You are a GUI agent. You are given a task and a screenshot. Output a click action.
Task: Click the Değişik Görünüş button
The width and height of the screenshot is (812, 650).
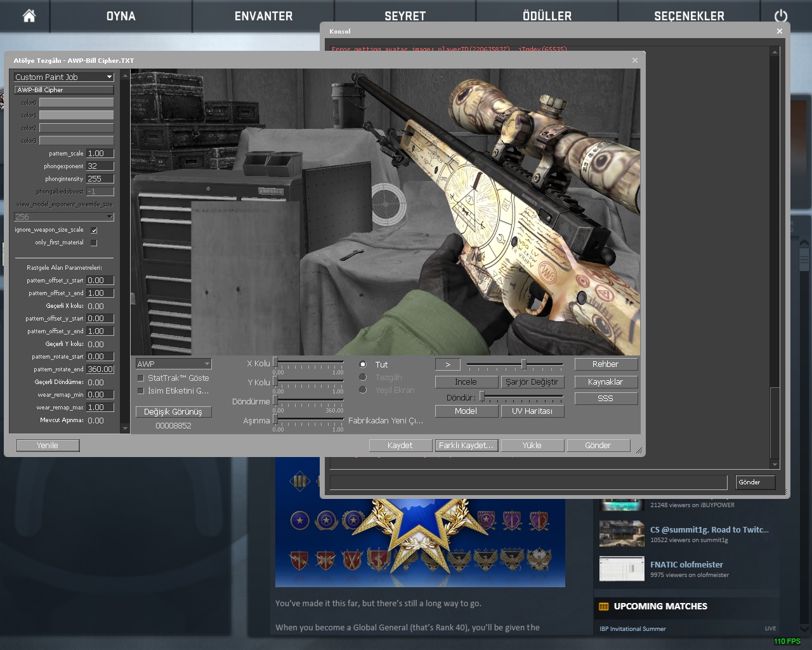click(x=173, y=412)
